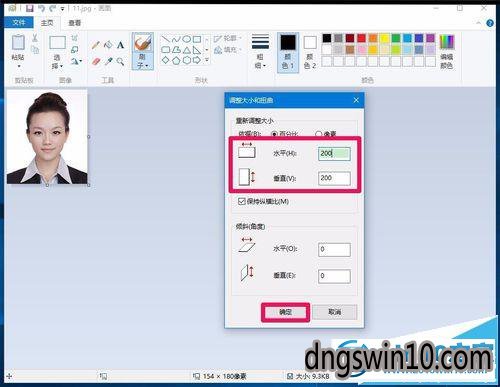Viewport: 500px width, 387px height.
Task: Select the Text (A) tool
Action: pyautogui.click(x=120, y=45)
